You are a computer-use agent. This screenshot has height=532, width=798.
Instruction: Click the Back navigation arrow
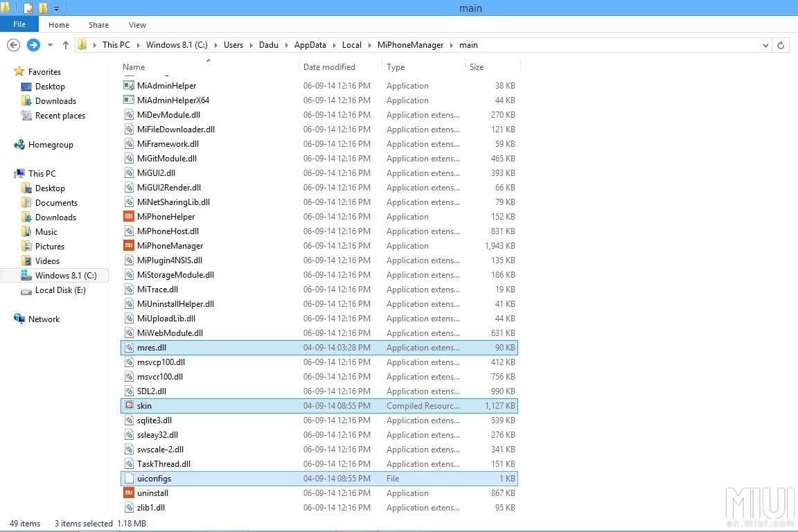tap(14, 45)
